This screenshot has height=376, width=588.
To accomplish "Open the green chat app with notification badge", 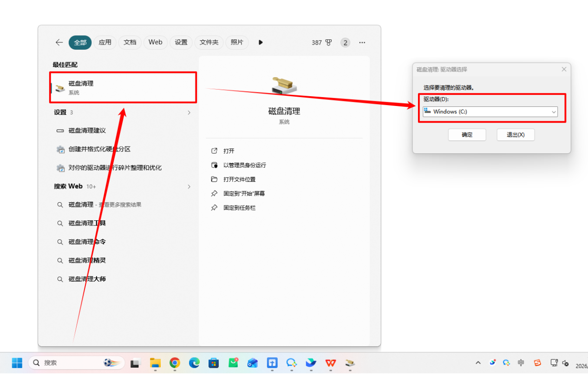I will [x=233, y=363].
